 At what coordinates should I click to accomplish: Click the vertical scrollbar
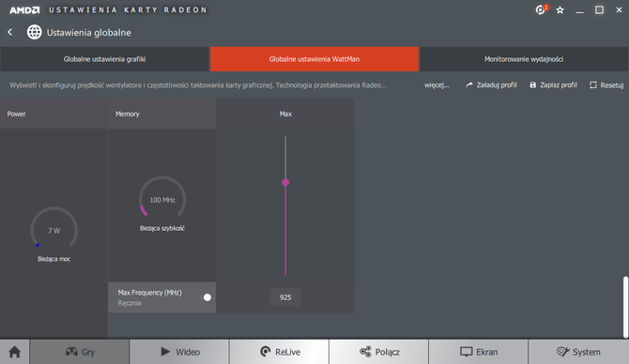click(x=625, y=307)
